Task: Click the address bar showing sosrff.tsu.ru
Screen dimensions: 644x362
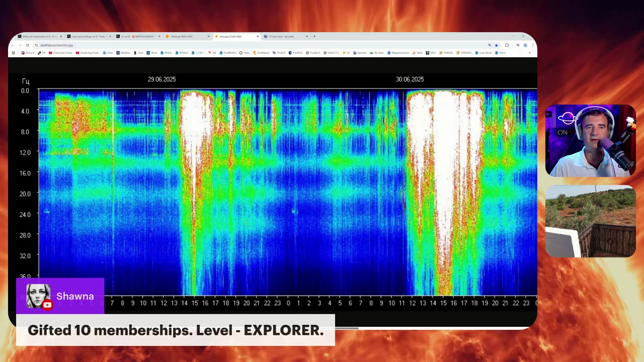Action: click(x=267, y=45)
